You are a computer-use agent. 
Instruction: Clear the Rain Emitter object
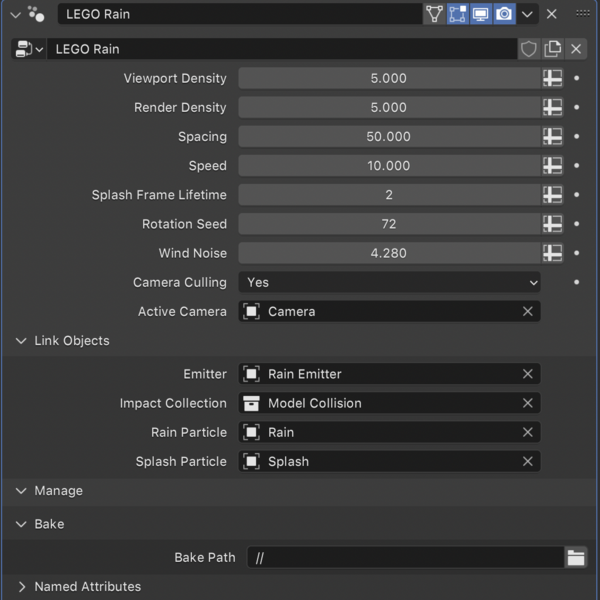pos(528,374)
